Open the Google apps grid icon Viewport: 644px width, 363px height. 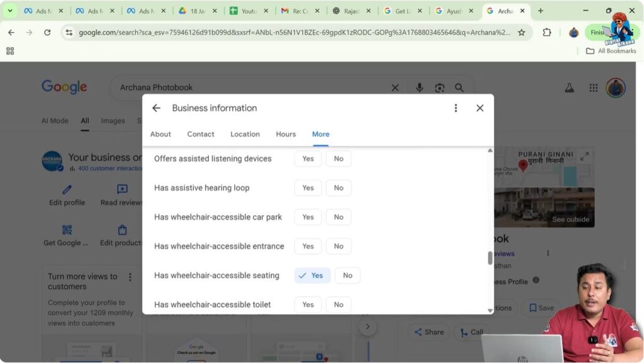point(592,87)
